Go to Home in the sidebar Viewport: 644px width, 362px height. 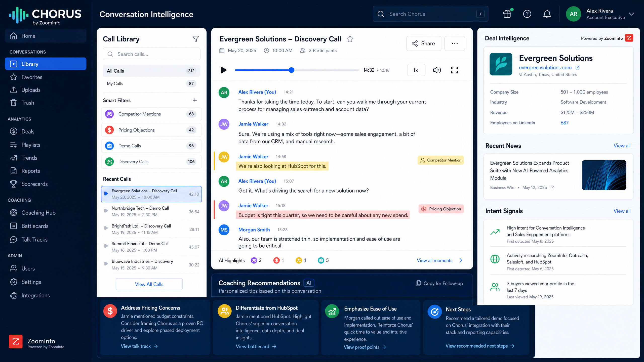pos(46,36)
